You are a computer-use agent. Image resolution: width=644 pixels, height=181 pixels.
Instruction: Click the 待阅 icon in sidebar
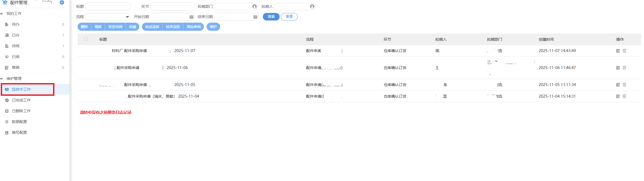[x=7, y=46]
